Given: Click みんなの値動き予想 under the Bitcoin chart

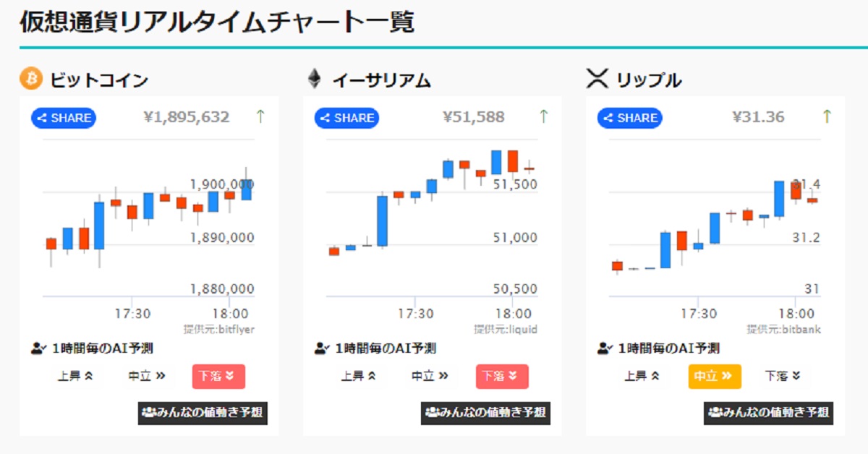Looking at the screenshot, I should pos(203,414).
